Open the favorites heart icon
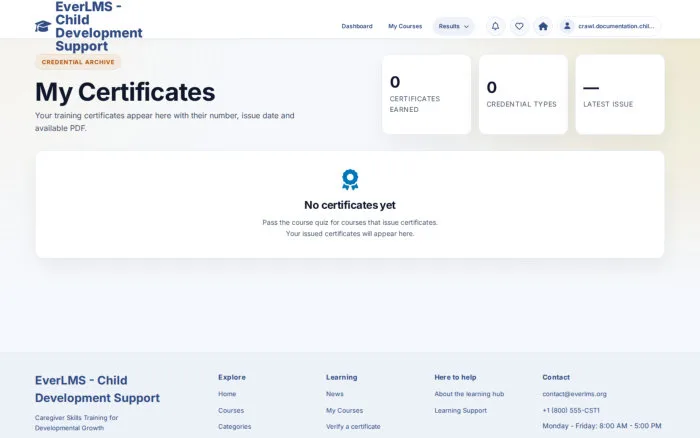 (x=519, y=26)
